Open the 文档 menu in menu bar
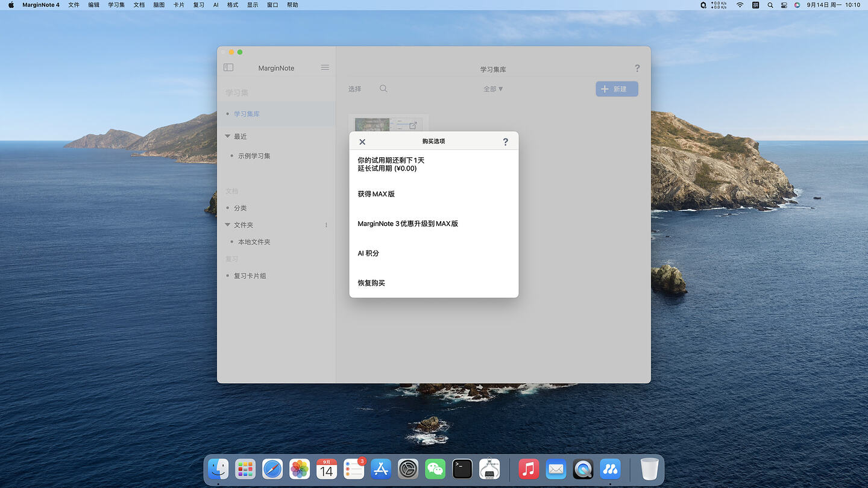This screenshot has height=488, width=868. point(139,5)
